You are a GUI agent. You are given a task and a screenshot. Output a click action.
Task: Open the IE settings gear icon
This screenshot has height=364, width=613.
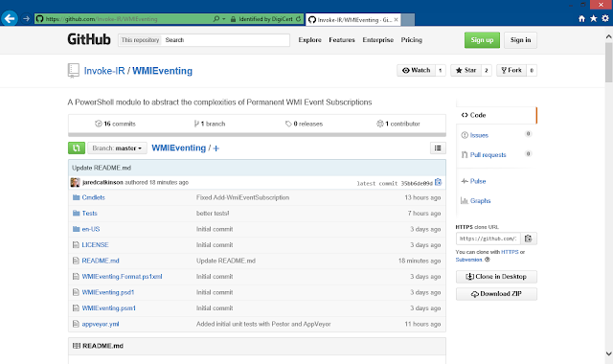[605, 18]
